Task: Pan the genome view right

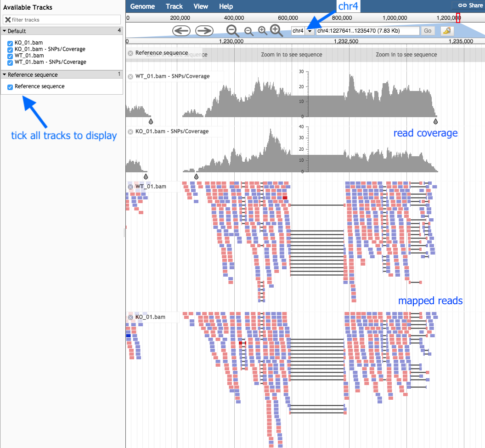Action: coord(204,31)
